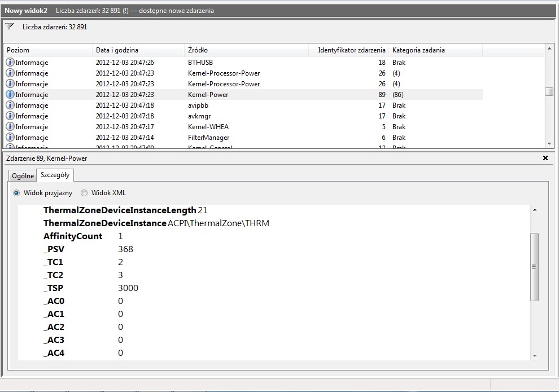The width and height of the screenshot is (559, 392).
Task: Click the _AC0 label
Action: [54, 301]
